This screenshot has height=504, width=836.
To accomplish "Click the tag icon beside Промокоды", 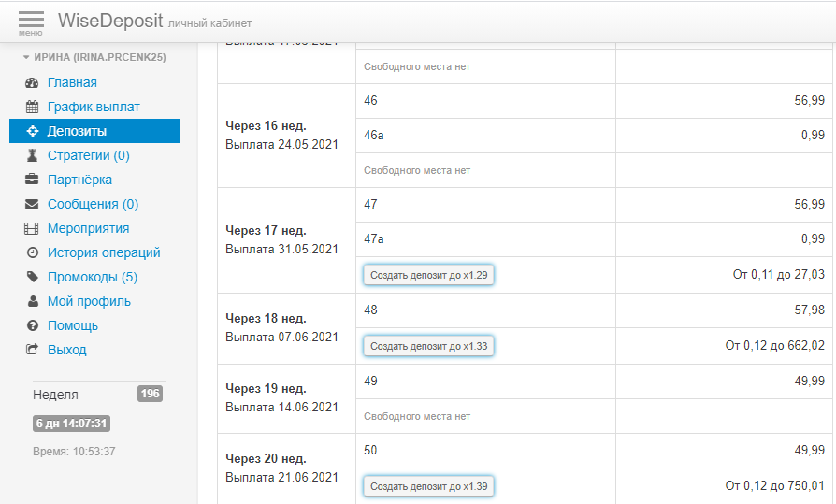I will pyautogui.click(x=32, y=278).
